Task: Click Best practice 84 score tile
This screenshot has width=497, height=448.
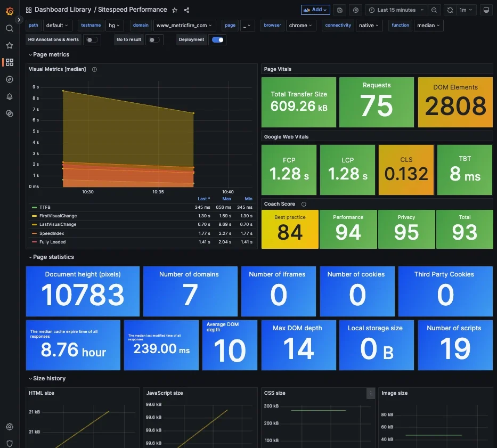Action: (290, 229)
